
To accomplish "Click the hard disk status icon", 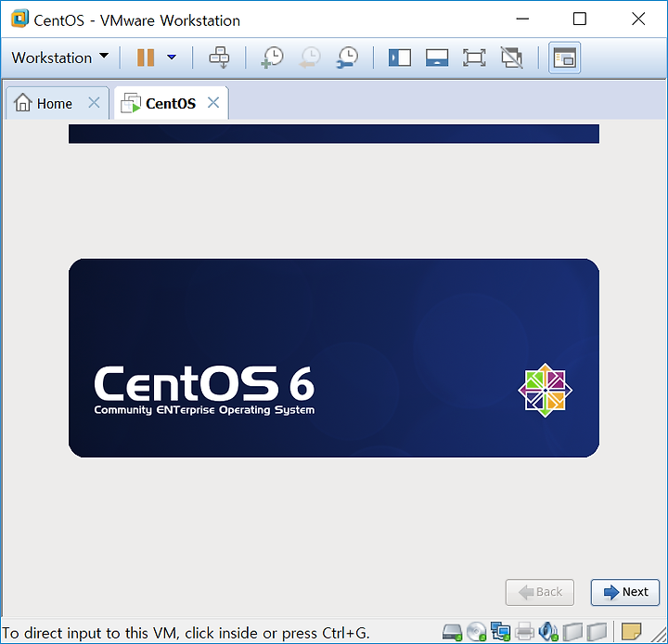I will pos(452,632).
